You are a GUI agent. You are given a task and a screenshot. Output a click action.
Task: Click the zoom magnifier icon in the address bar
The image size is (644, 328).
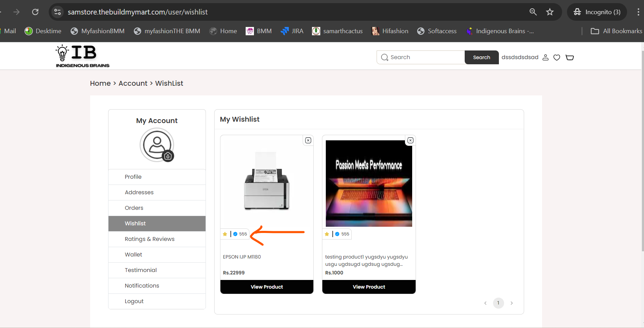pos(533,12)
